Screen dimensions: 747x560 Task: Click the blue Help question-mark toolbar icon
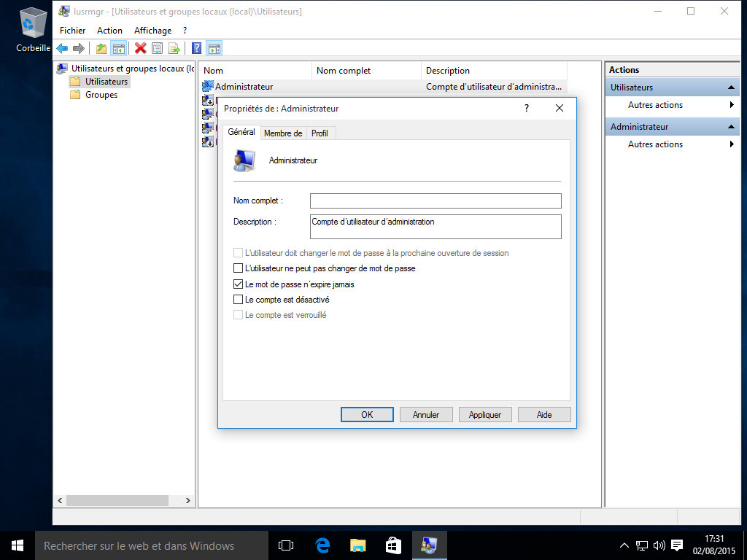196,48
